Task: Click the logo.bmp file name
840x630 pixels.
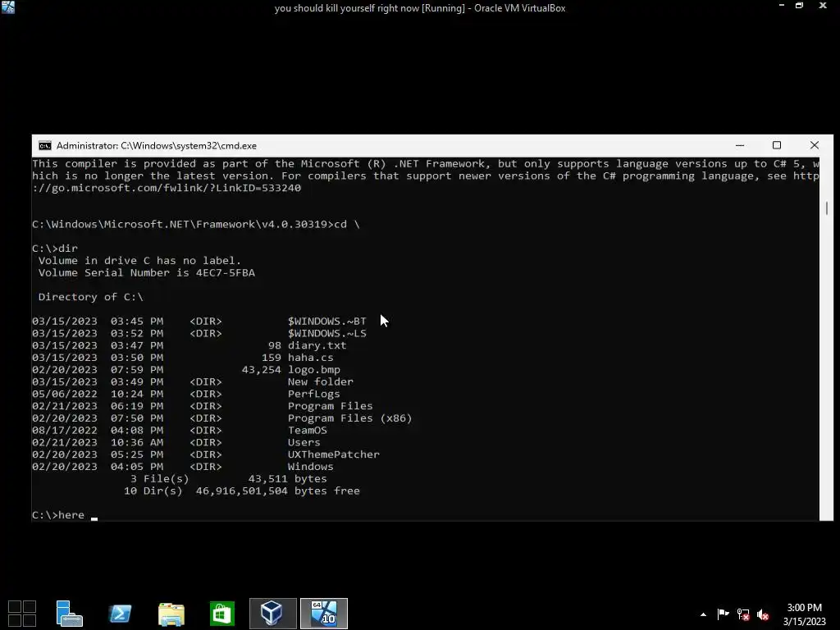Action: coord(314,370)
